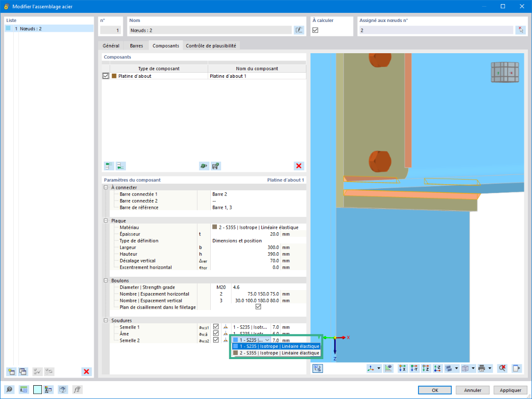Click the red X to delete the component
The width and height of the screenshot is (532, 399).
[299, 166]
